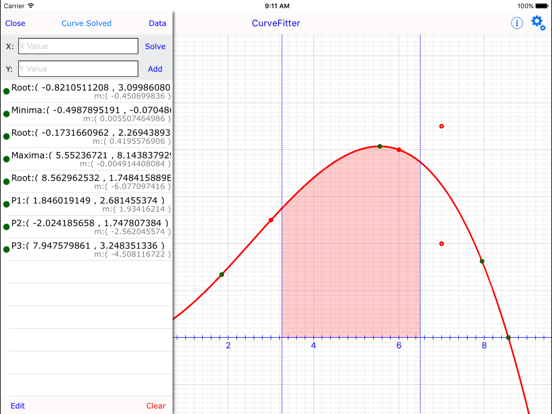Select the Root 8.562962532 row

(87, 181)
